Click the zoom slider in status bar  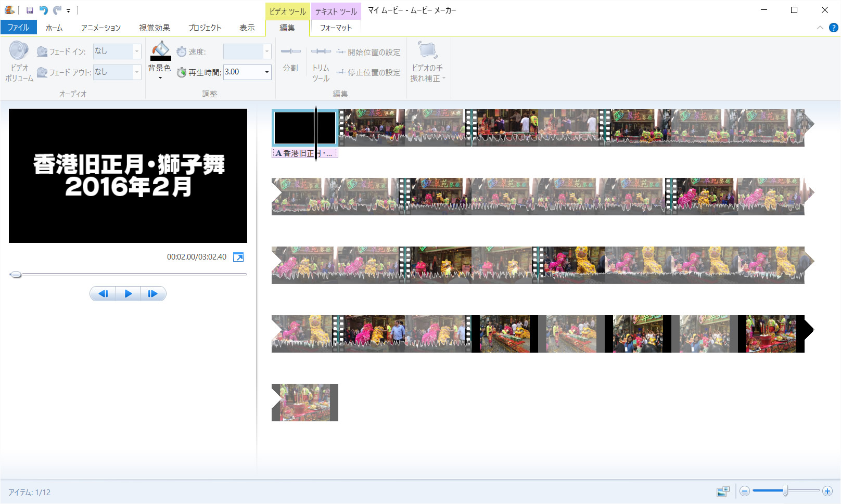tap(785, 491)
